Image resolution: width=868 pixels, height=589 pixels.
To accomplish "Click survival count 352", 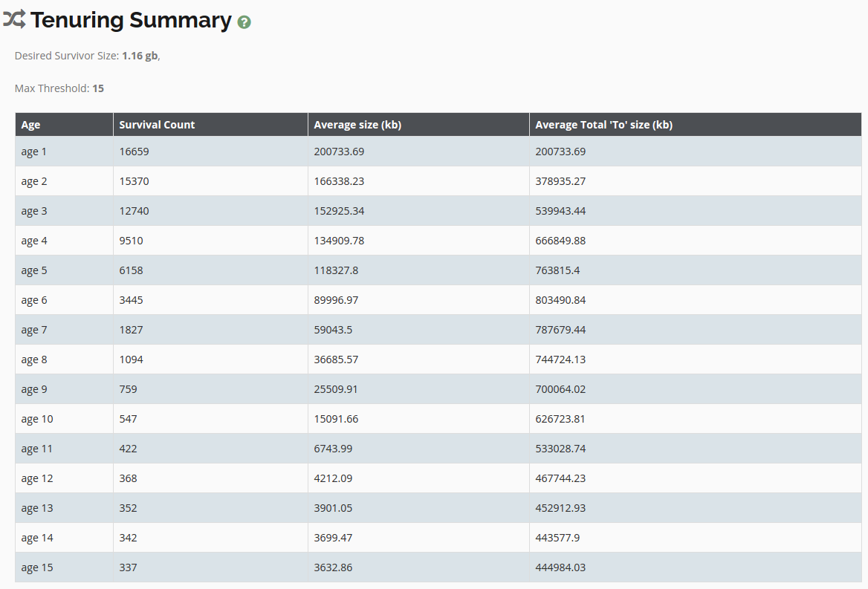I will point(128,509).
